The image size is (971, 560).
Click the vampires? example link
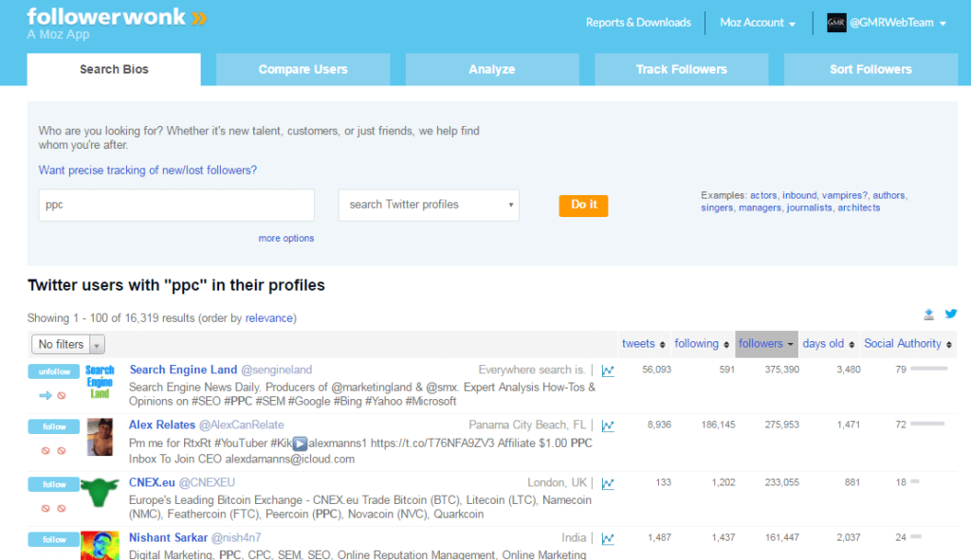(x=845, y=195)
